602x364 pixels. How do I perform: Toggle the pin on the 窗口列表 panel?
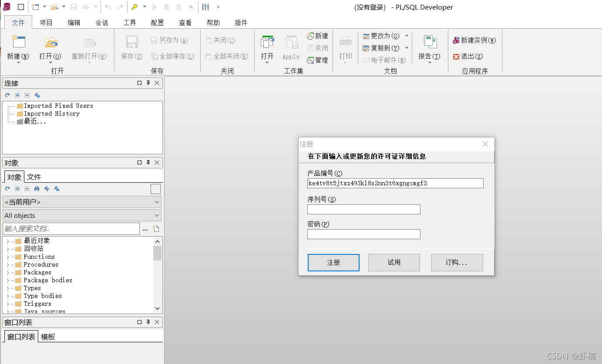click(x=148, y=322)
